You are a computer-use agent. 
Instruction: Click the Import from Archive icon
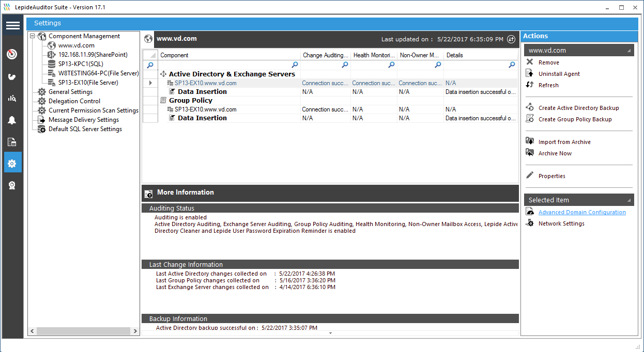pyautogui.click(x=529, y=141)
